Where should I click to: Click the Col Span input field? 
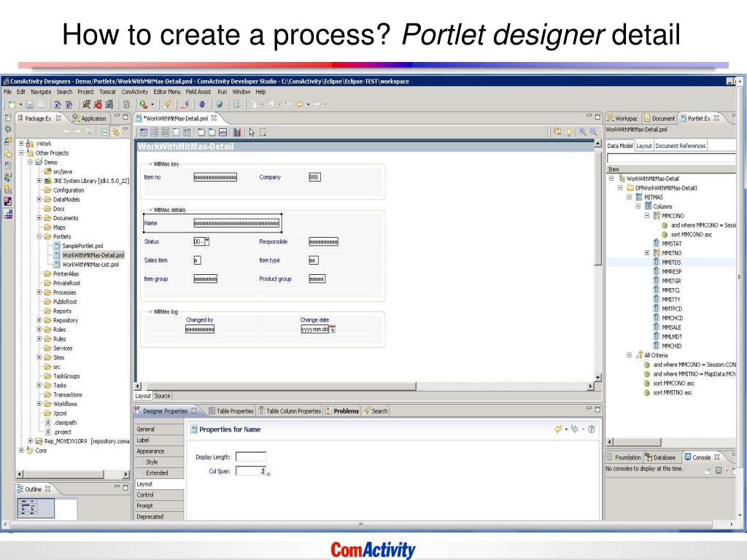(251, 470)
